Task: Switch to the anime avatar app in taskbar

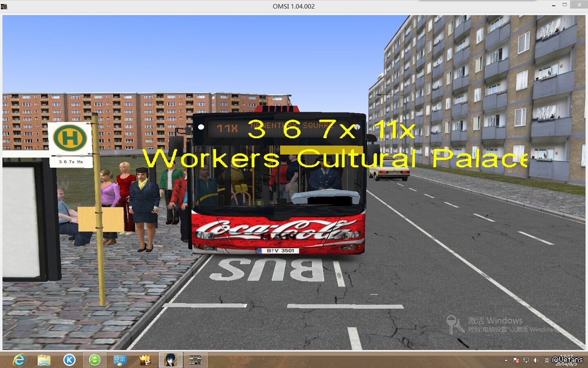Action: [x=170, y=360]
